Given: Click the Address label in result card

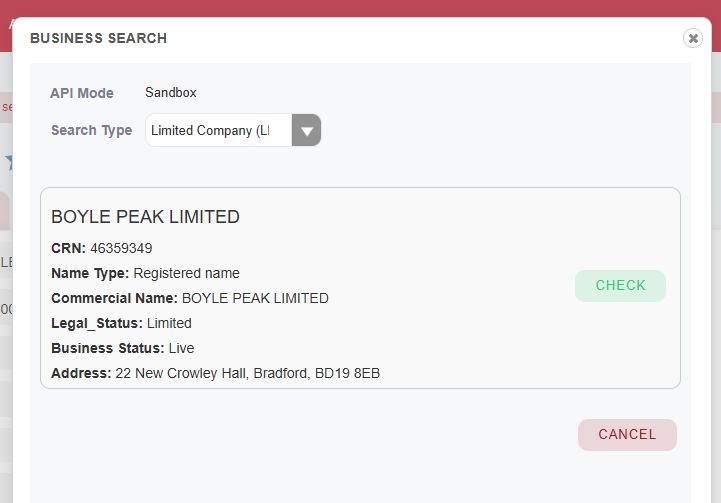Looking at the screenshot, I should click(x=81, y=373).
